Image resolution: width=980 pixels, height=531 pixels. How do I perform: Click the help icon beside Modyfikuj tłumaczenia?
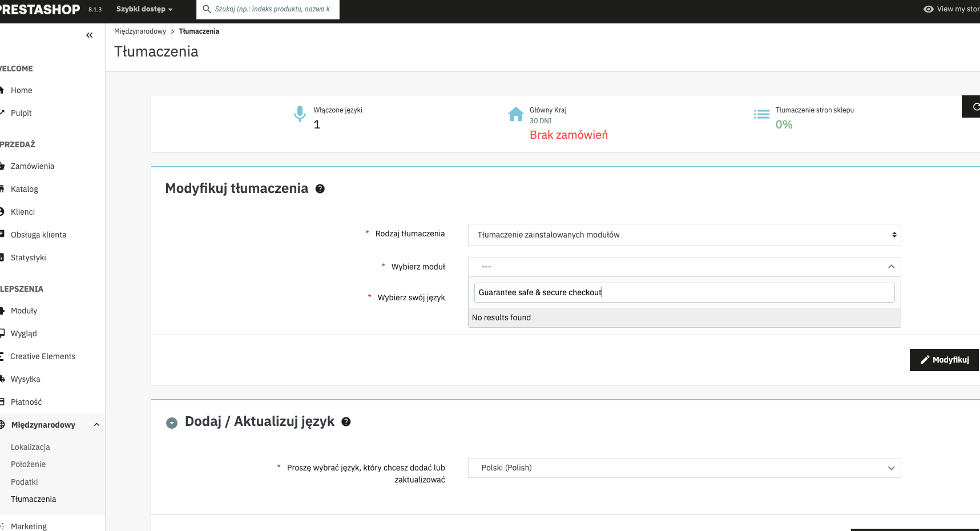(320, 189)
